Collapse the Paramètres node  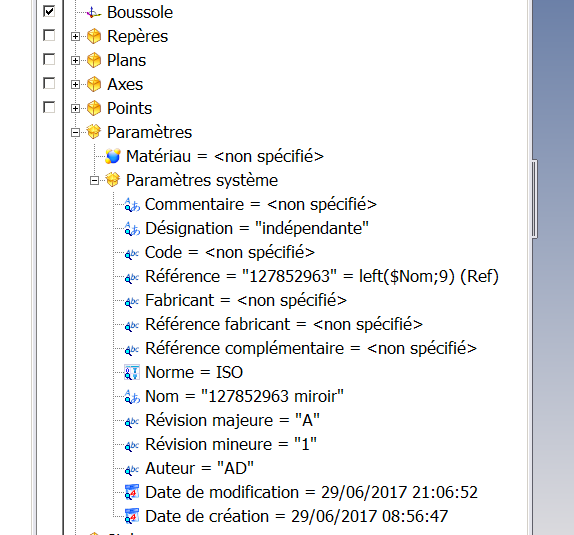[x=75, y=133]
